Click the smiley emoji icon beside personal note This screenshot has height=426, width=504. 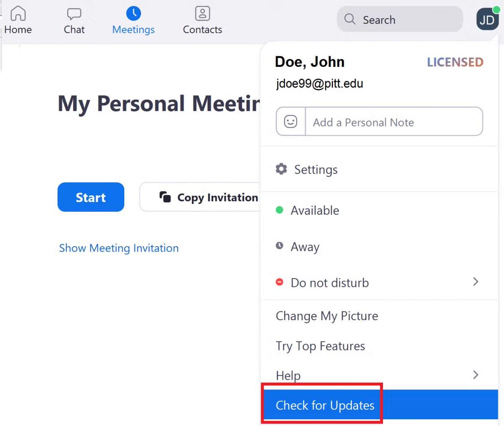[291, 122]
